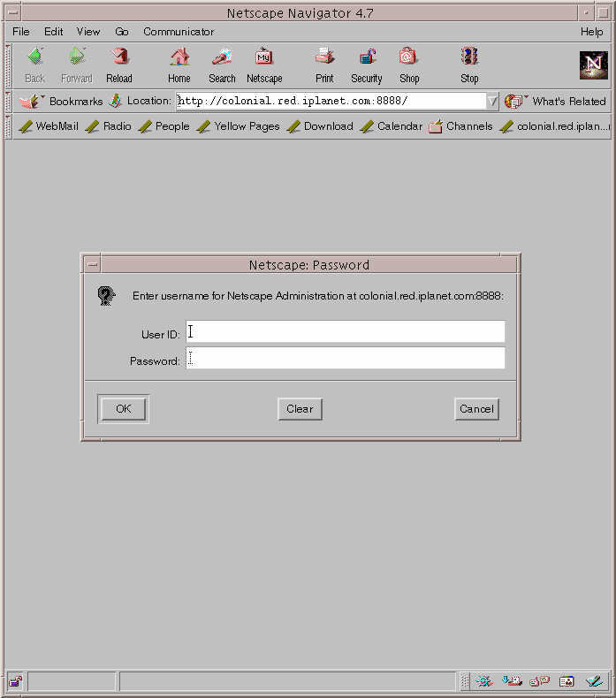Click the Location URL field
616x698 pixels.
click(331, 101)
